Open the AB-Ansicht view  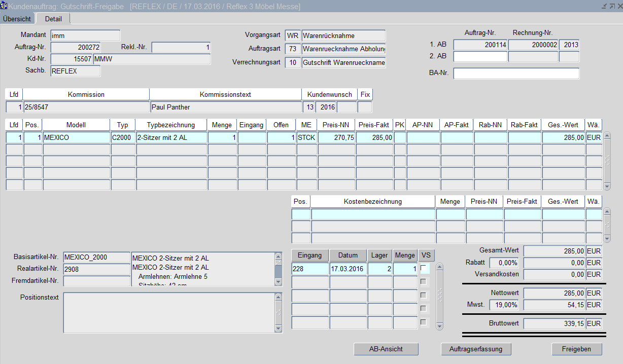click(386, 349)
